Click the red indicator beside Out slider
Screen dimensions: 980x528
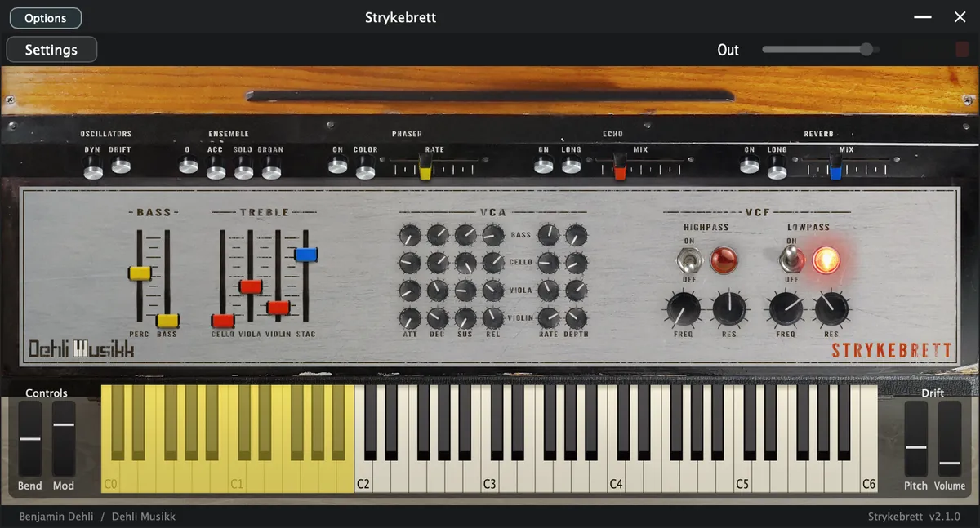(x=962, y=50)
